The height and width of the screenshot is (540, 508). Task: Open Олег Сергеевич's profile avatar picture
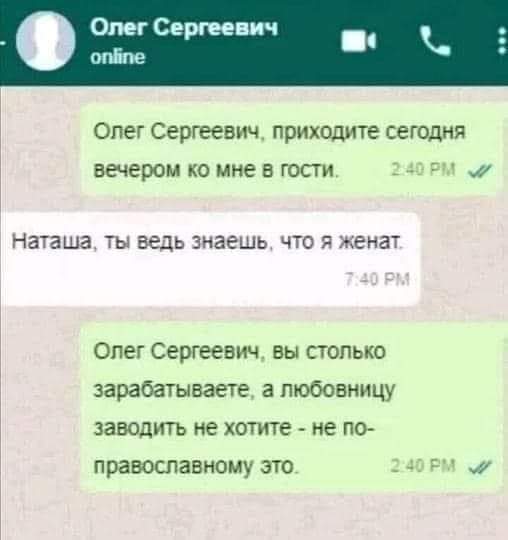[46, 41]
